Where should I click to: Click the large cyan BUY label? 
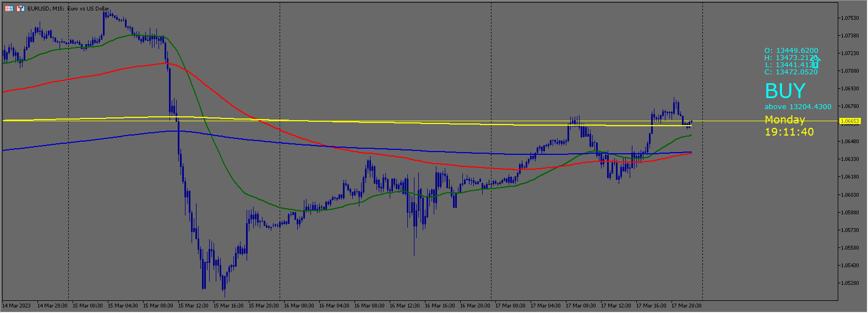click(785, 91)
